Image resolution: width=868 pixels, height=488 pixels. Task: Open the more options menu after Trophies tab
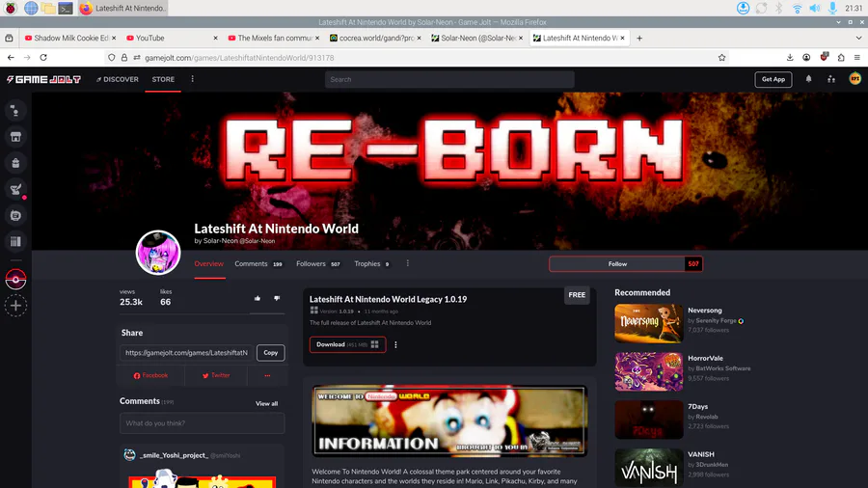click(x=407, y=263)
